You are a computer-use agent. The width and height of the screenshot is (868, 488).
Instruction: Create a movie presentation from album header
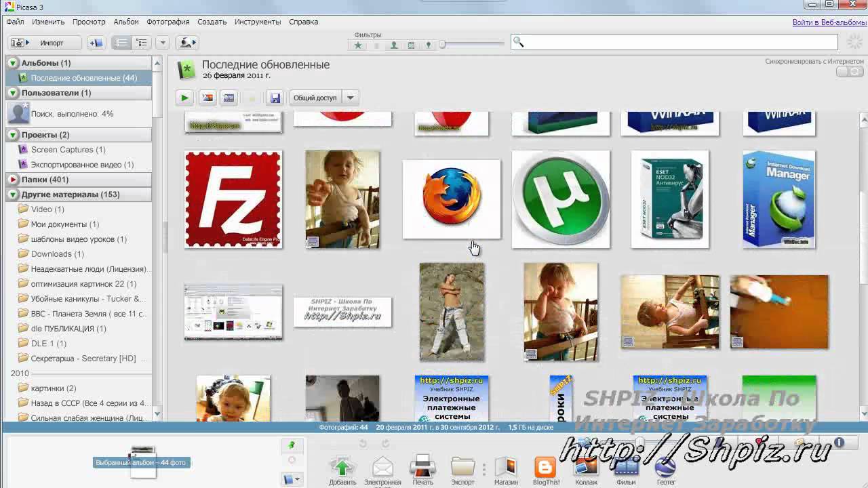point(229,98)
